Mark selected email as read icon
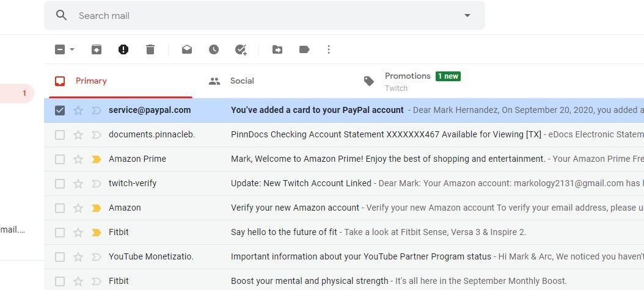Screen dimensions: 644x290 tap(187, 49)
